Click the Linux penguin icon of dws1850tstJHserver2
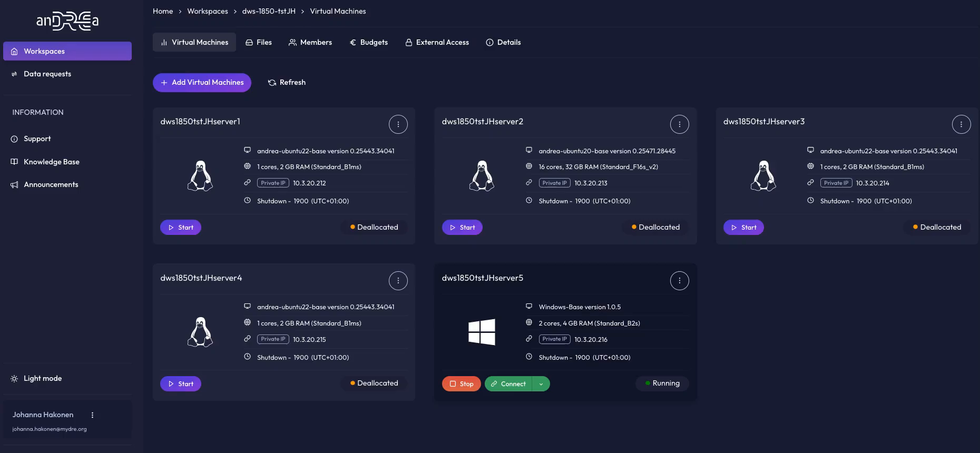 (x=482, y=176)
